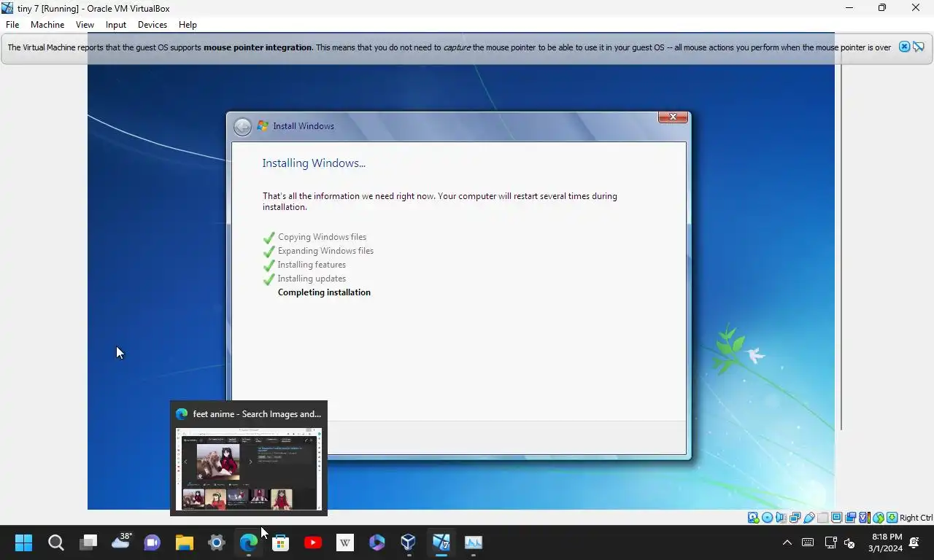Image resolution: width=934 pixels, height=560 pixels.
Task: Click the muted volume tray icon
Action: tap(849, 542)
